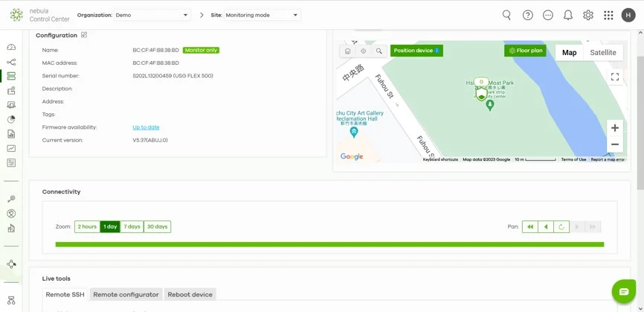Select the Remote SSH tab
This screenshot has height=312, width=644.
pos(65,294)
